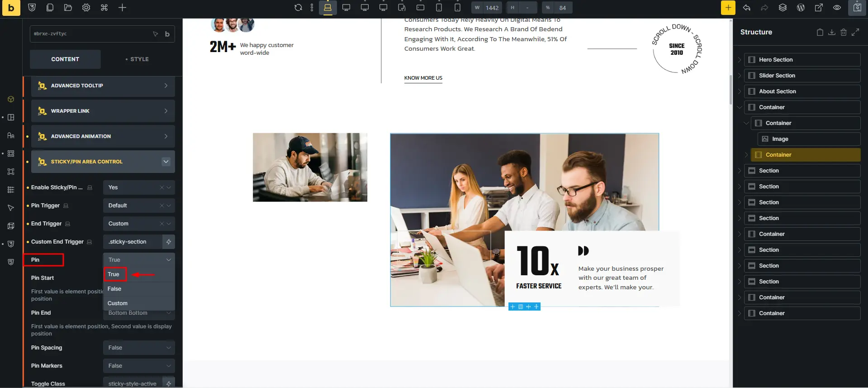
Task: Click the Custom End Trigger input field
Action: point(133,242)
